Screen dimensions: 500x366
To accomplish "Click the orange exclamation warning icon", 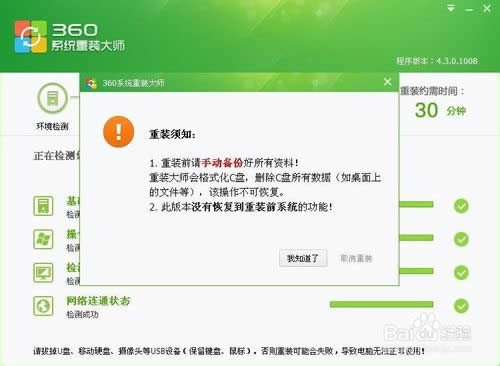I will 119,132.
